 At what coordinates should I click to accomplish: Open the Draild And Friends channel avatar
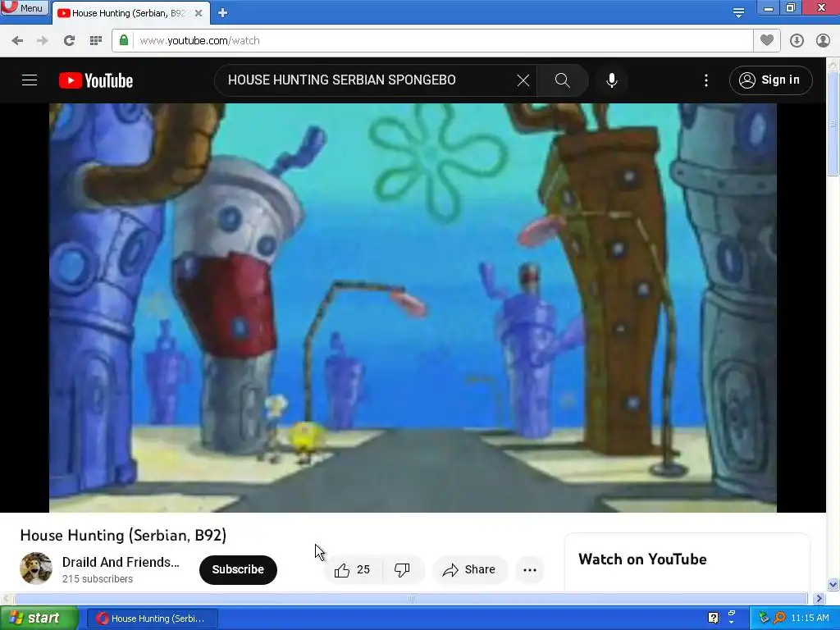36,568
